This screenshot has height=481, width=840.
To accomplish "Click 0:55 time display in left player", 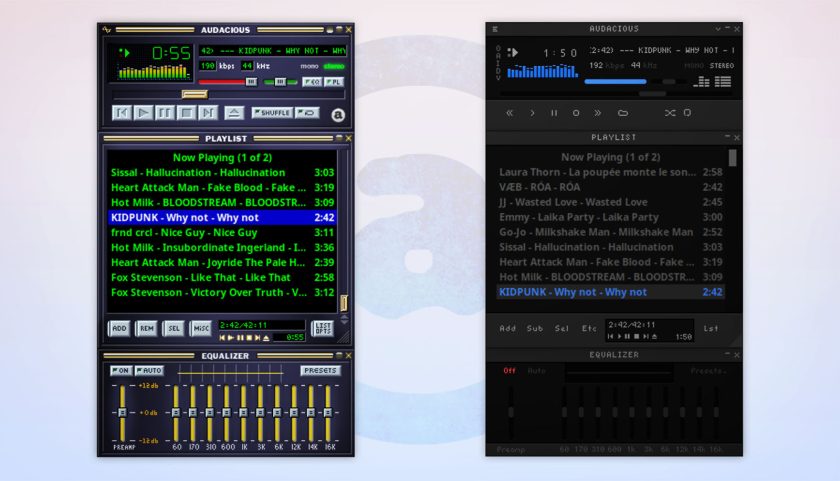I will pyautogui.click(x=171, y=53).
